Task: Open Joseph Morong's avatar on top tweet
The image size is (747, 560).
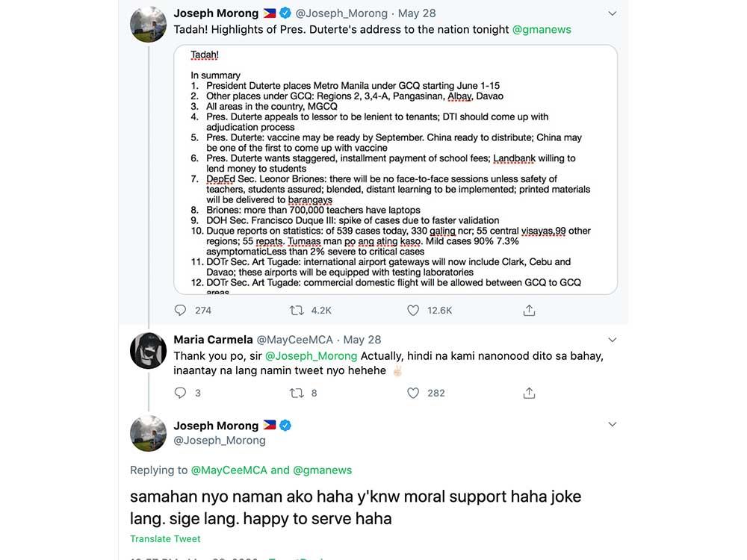Action: (148, 25)
